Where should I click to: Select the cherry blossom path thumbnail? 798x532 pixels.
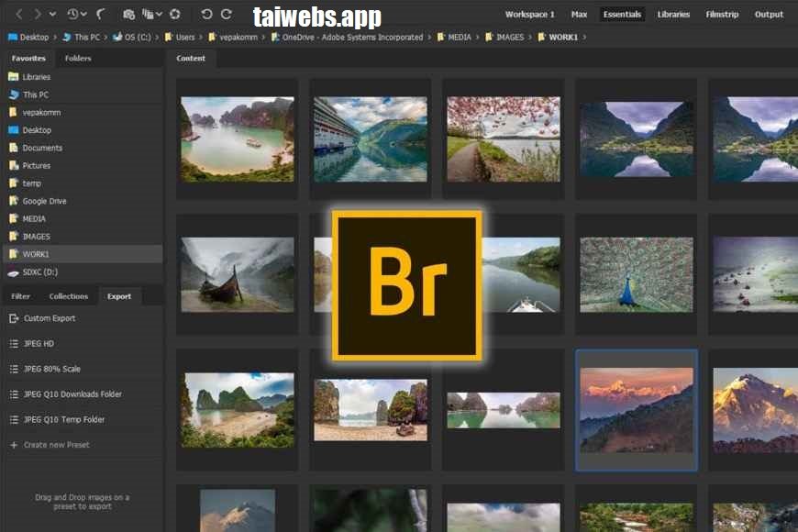[504, 139]
